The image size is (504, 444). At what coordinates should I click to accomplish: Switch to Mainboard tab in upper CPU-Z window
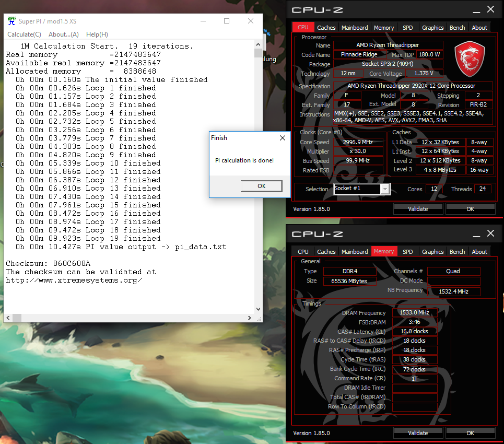click(355, 28)
